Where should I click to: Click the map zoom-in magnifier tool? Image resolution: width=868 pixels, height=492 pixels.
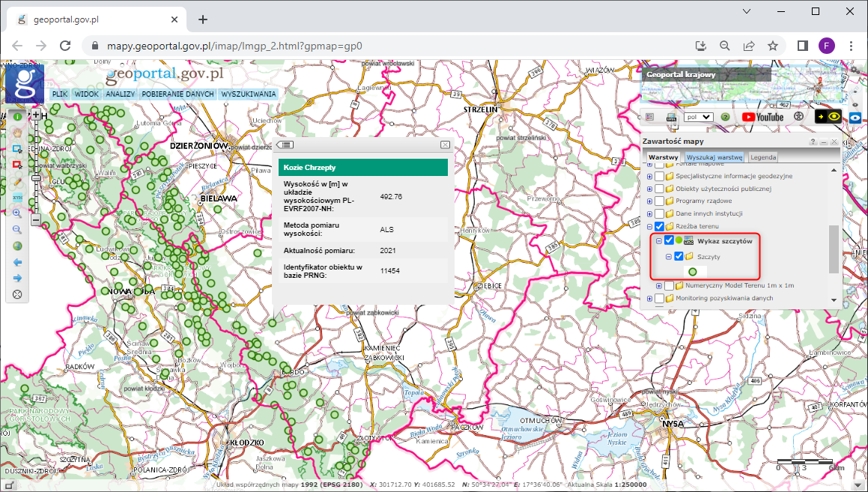coord(17,213)
